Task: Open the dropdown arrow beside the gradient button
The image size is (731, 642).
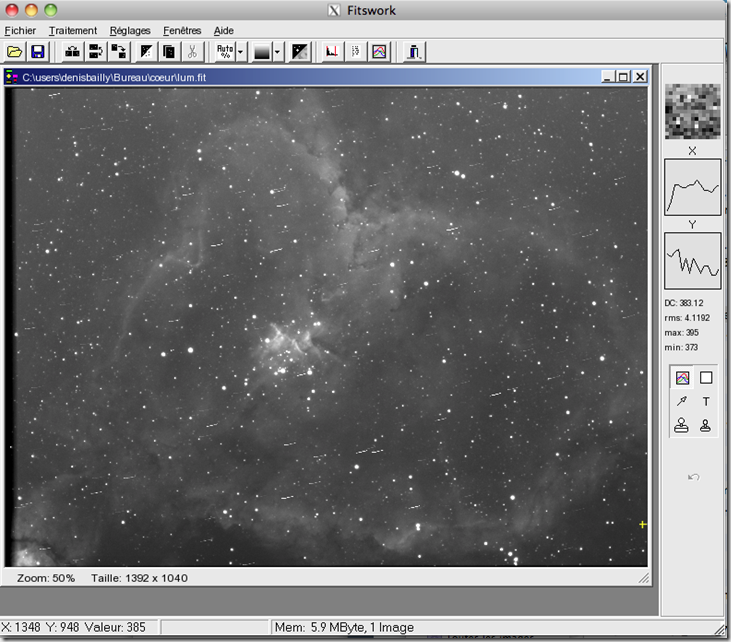Action: click(277, 52)
